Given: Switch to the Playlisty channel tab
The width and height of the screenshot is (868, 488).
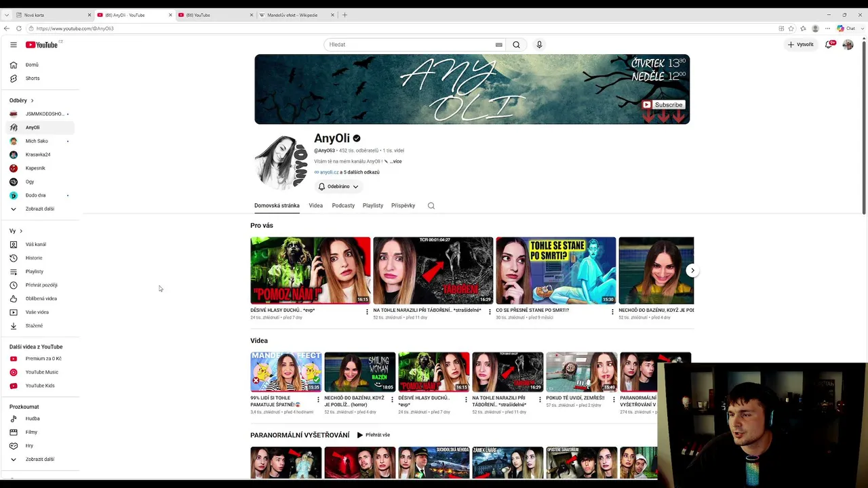Looking at the screenshot, I should pos(373,205).
